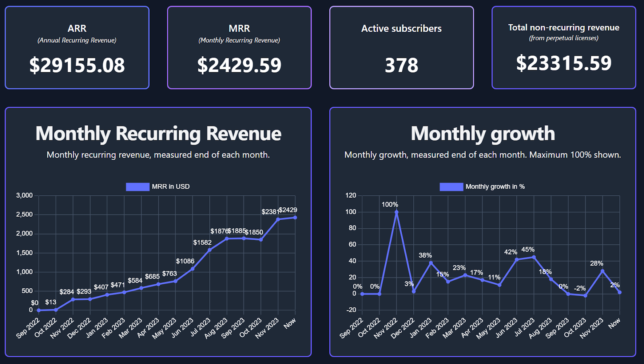
Task: Click the 45% data point on growth chart
Action: pyautogui.click(x=534, y=257)
